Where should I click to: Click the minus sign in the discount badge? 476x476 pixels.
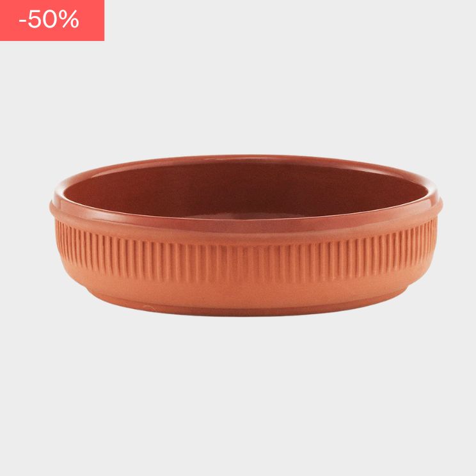coord(23,21)
